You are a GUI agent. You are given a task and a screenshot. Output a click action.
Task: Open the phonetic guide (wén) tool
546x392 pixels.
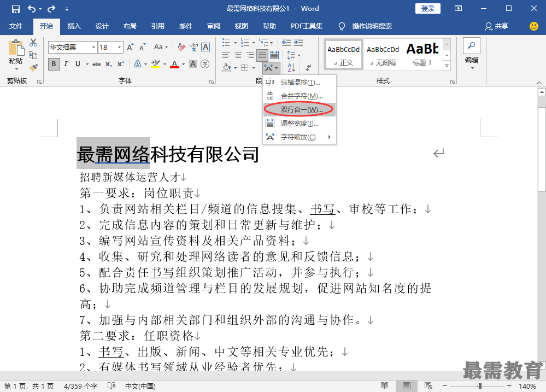tap(193, 47)
